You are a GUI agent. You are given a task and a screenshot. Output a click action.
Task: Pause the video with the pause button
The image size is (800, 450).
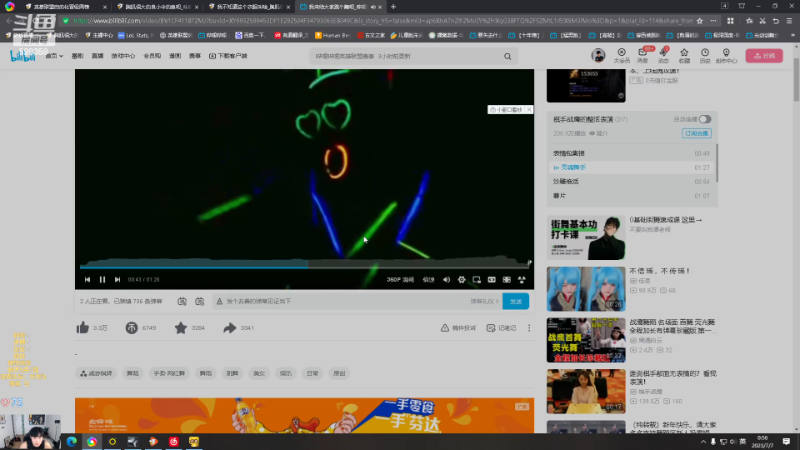point(102,280)
